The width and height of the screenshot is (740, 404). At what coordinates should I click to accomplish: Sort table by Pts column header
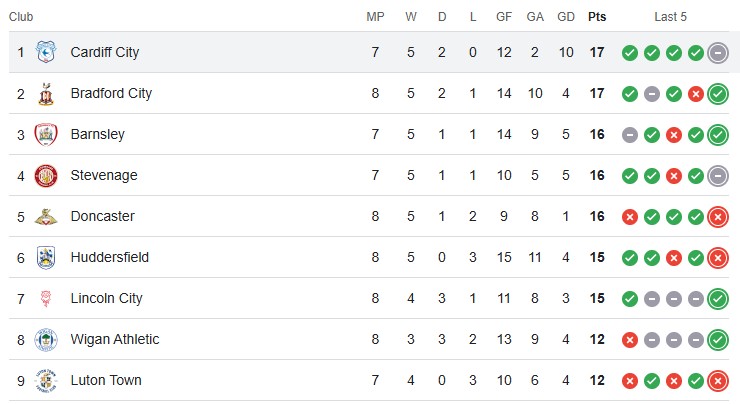point(597,17)
